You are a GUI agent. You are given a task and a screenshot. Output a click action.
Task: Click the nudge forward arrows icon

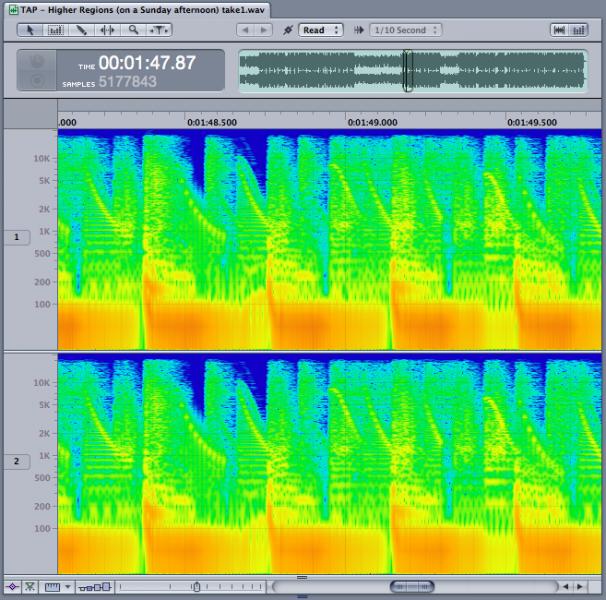tap(359, 30)
